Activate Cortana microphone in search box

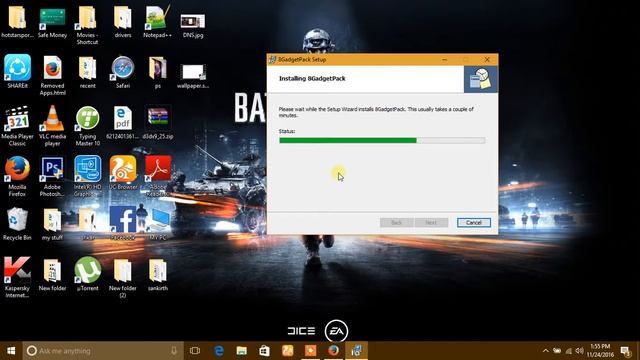pyautogui.click(x=174, y=351)
